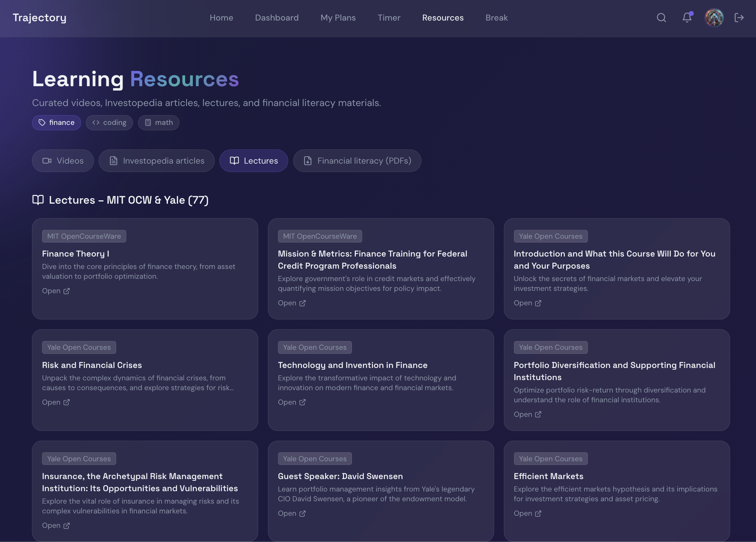Open the Timer page
The height and width of the screenshot is (542, 756).
pos(389,18)
